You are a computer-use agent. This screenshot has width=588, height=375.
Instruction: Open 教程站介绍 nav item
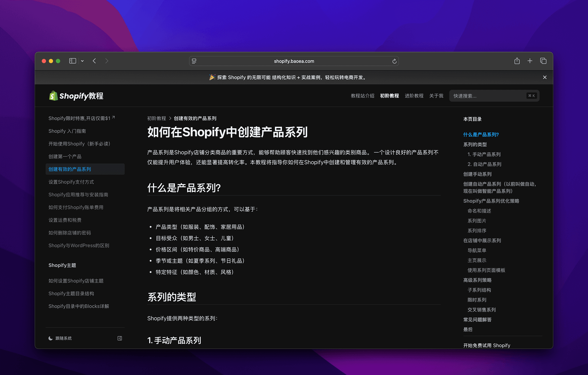[x=363, y=96]
